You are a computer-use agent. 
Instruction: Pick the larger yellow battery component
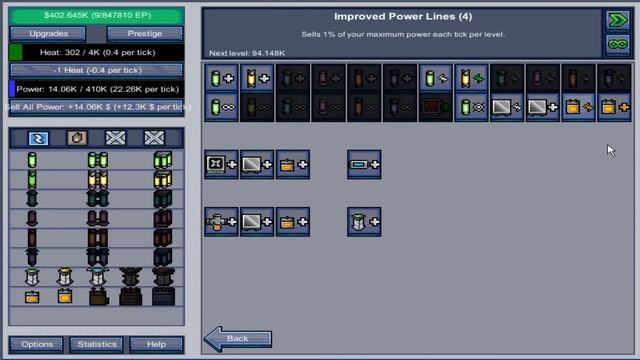coord(64,296)
